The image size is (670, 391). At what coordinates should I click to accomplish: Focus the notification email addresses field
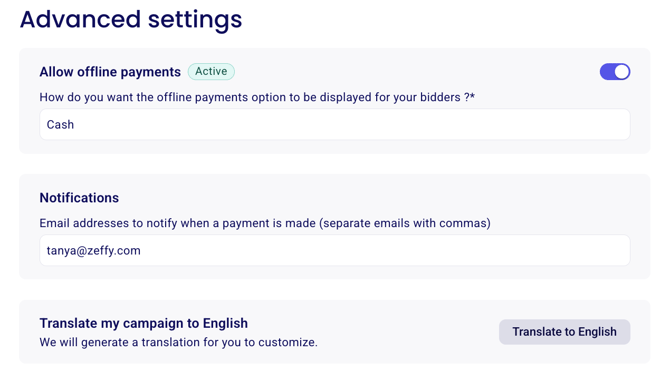coord(335,250)
